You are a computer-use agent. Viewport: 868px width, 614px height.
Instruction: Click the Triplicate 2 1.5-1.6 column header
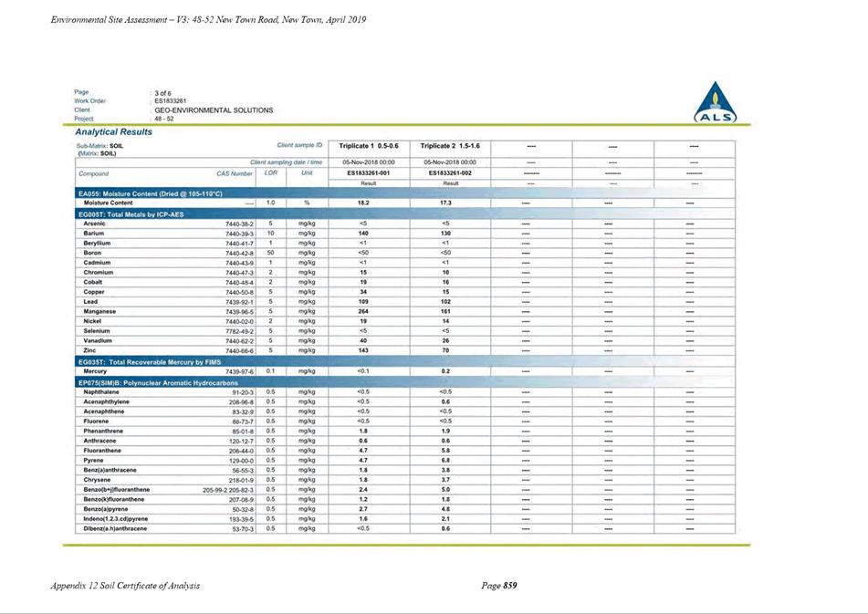click(450, 146)
